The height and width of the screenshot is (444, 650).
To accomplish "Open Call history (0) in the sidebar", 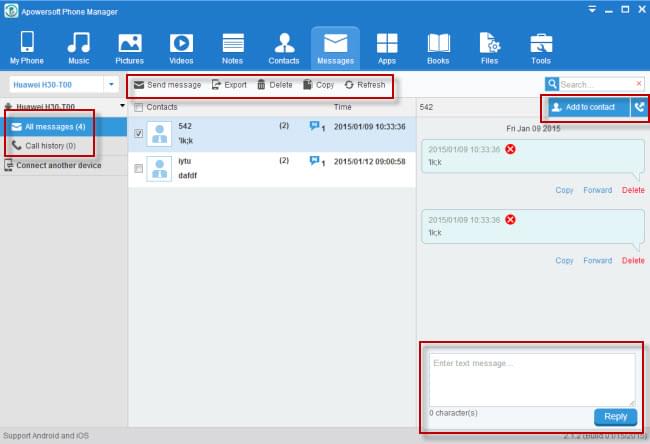I will [x=63, y=146].
